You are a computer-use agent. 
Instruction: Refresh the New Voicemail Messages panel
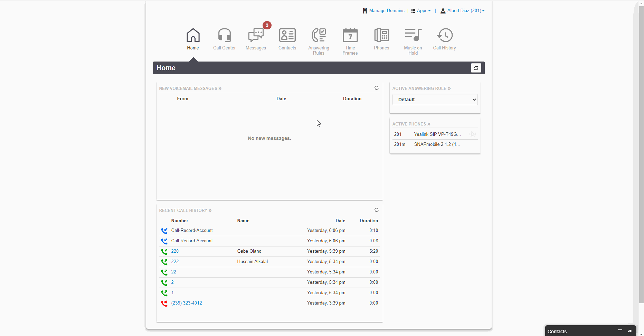click(377, 88)
